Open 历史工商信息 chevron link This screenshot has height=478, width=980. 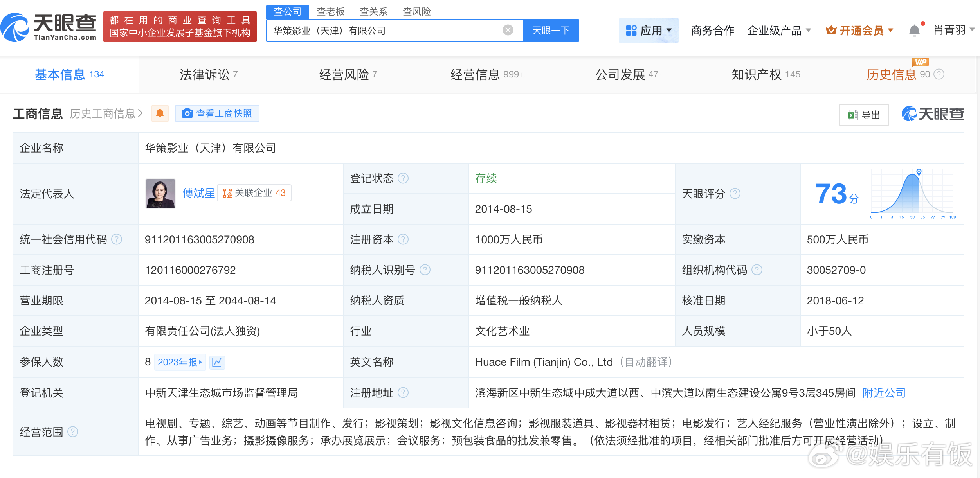click(106, 113)
